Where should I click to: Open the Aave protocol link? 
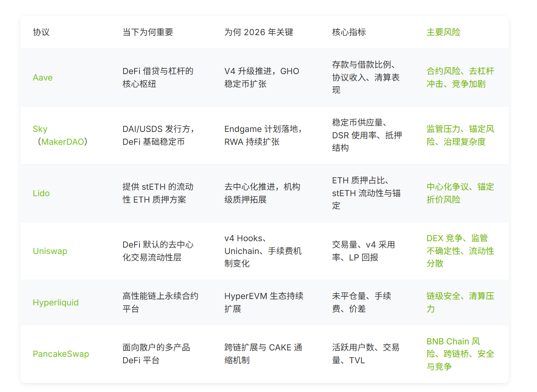(43, 77)
